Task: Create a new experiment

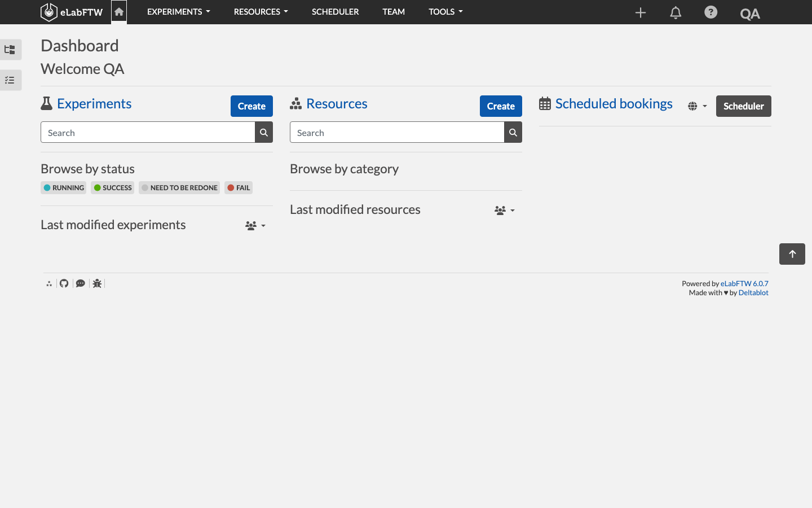Action: (x=251, y=106)
